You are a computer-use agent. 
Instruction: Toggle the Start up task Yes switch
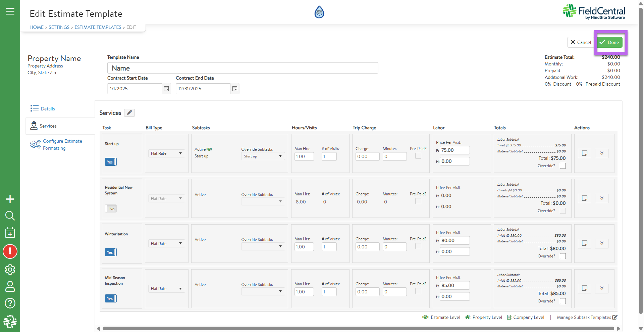point(111,162)
